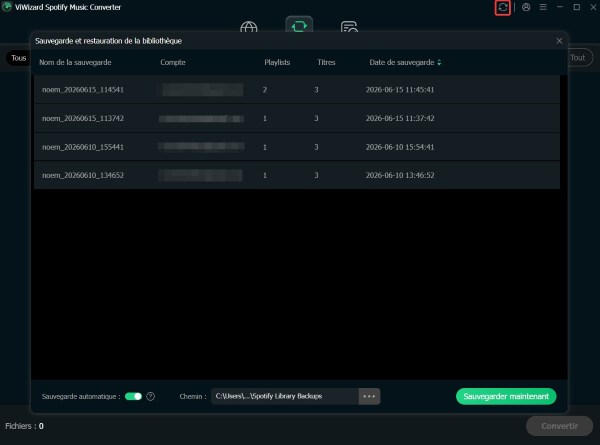
Task: Toggle the Sauvegarde automatique switch
Action: pos(134,396)
